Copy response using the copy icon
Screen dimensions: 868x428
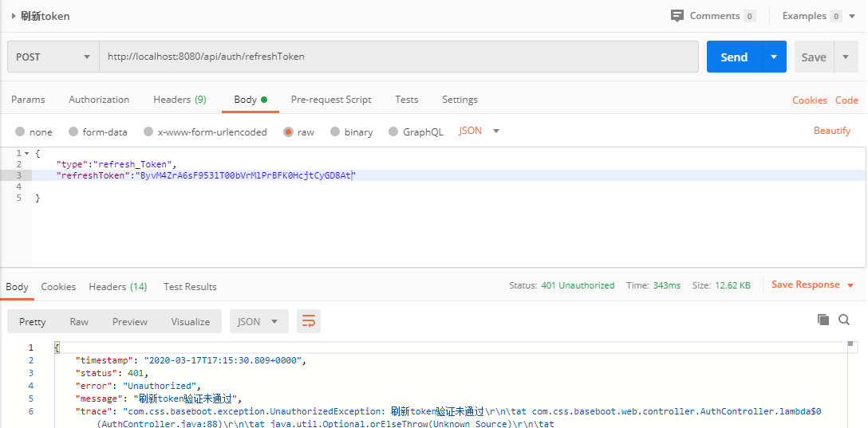823,319
